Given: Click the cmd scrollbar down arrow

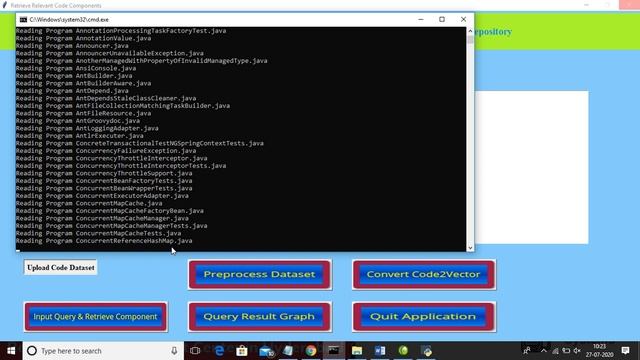Looking at the screenshot, I should pos(470,247).
